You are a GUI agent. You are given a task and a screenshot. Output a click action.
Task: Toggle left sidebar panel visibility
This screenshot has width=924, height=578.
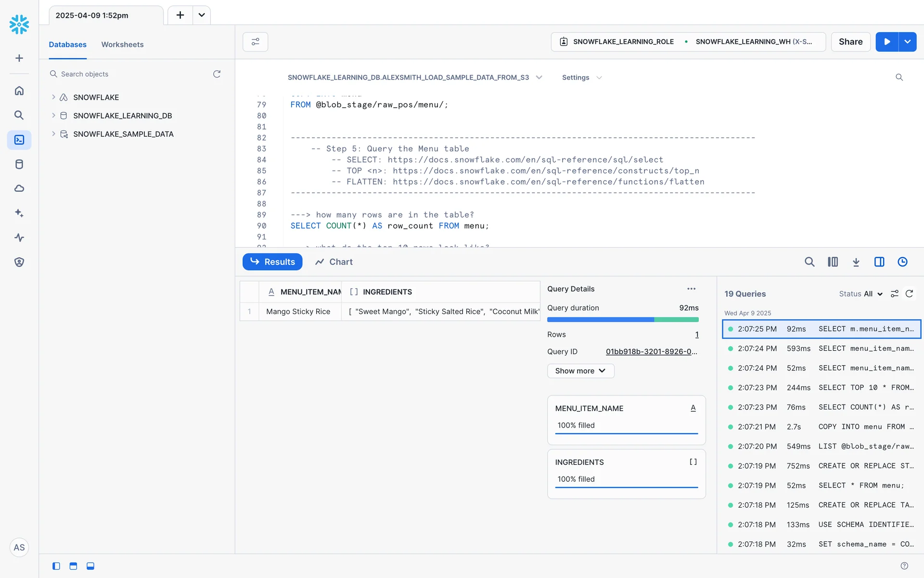(x=56, y=566)
